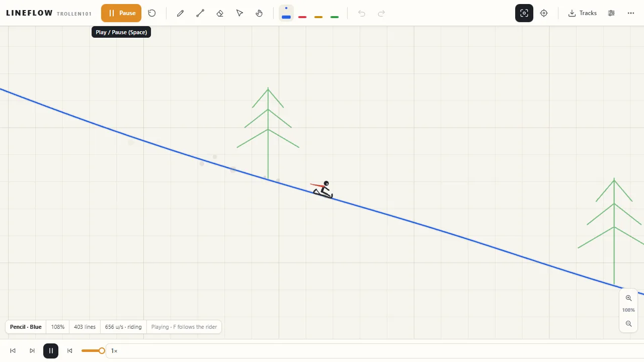Click the dark pause button in playback bar
Image resolution: width=644 pixels, height=362 pixels.
(51, 351)
